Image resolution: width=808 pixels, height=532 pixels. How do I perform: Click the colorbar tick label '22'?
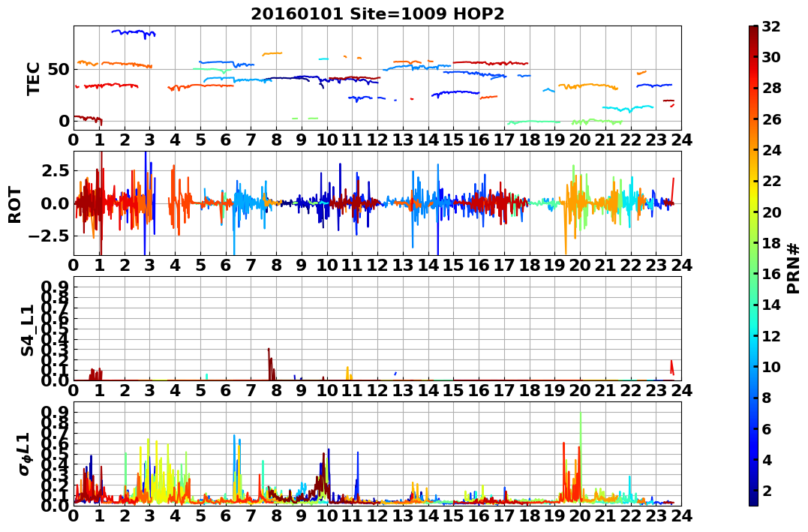[771, 181]
